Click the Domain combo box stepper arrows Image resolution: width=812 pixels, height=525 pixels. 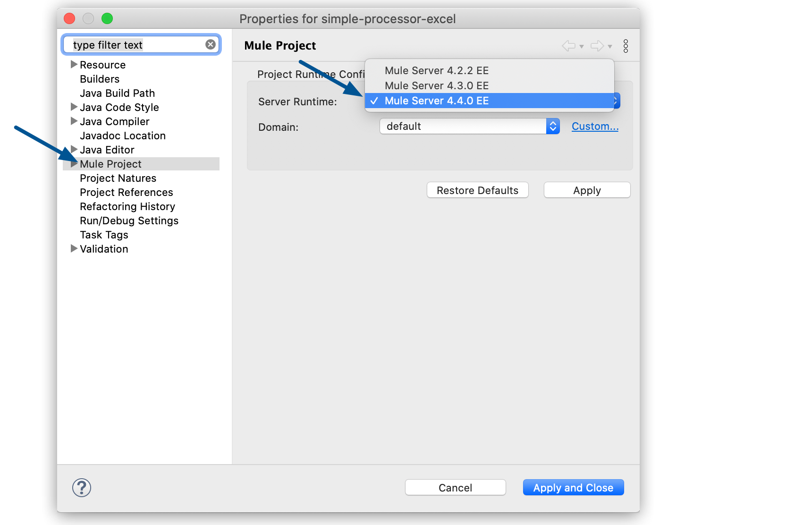pos(552,126)
